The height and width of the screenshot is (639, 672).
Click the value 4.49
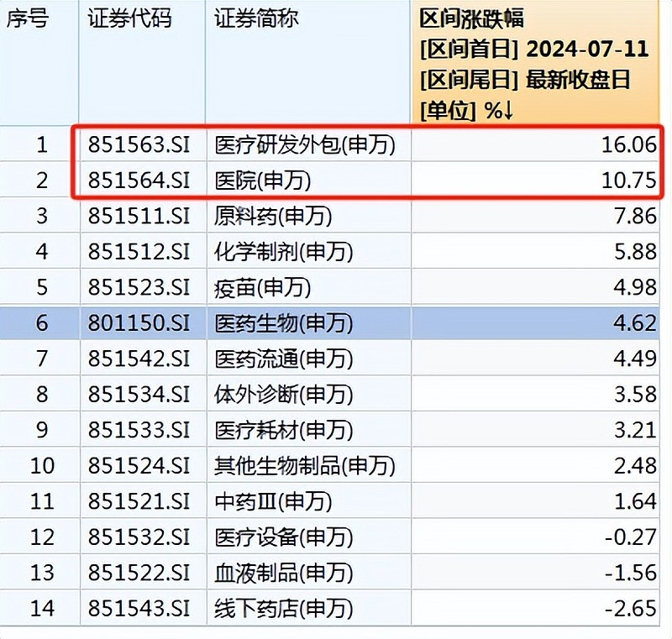click(x=635, y=359)
